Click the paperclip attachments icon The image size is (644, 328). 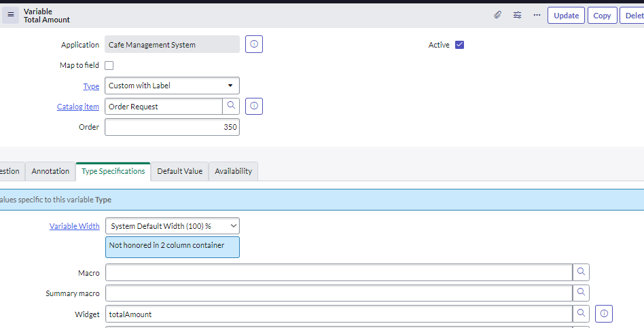(x=497, y=15)
